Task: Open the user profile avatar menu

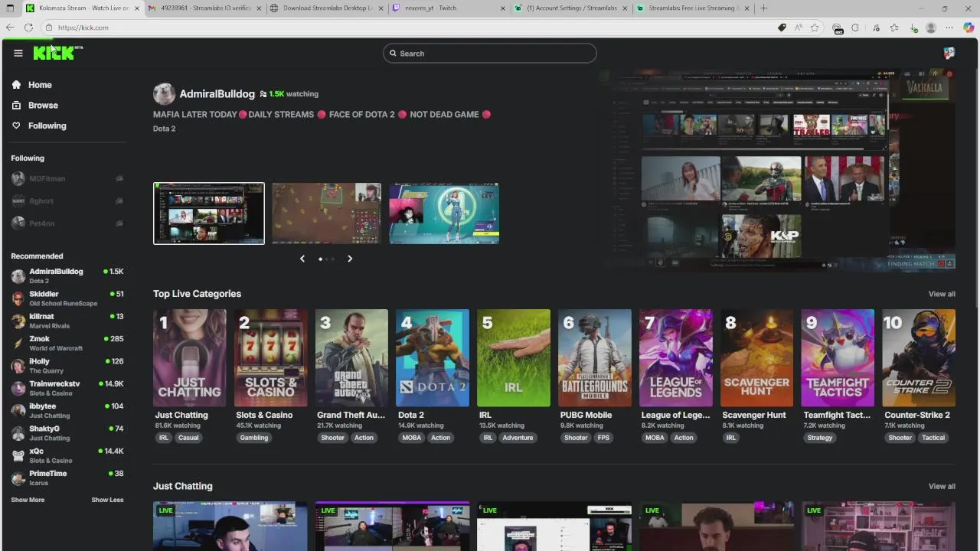Action: click(949, 53)
